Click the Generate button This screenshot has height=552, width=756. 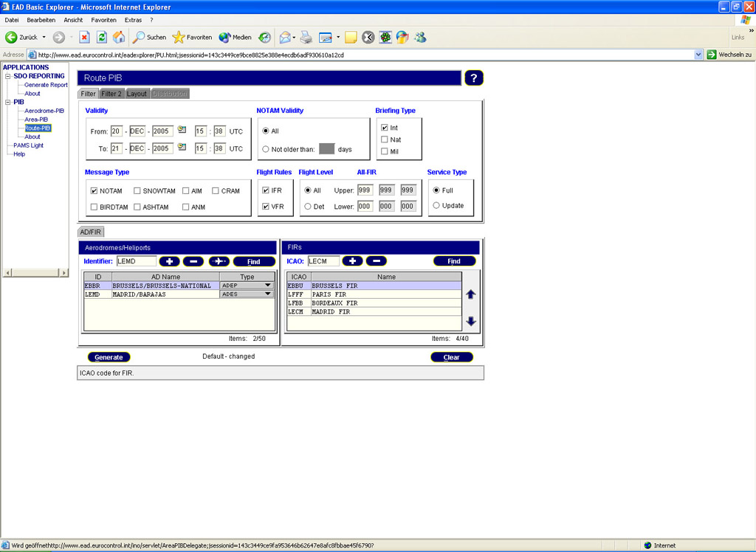tap(109, 357)
